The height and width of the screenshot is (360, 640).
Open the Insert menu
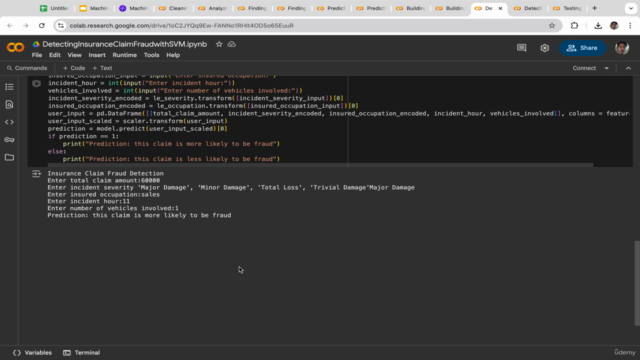(97, 55)
